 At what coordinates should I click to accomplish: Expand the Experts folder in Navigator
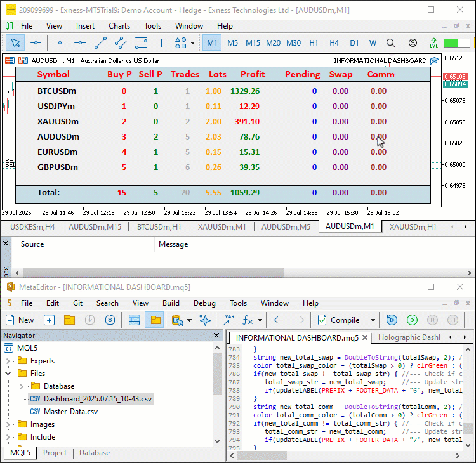[8, 361]
